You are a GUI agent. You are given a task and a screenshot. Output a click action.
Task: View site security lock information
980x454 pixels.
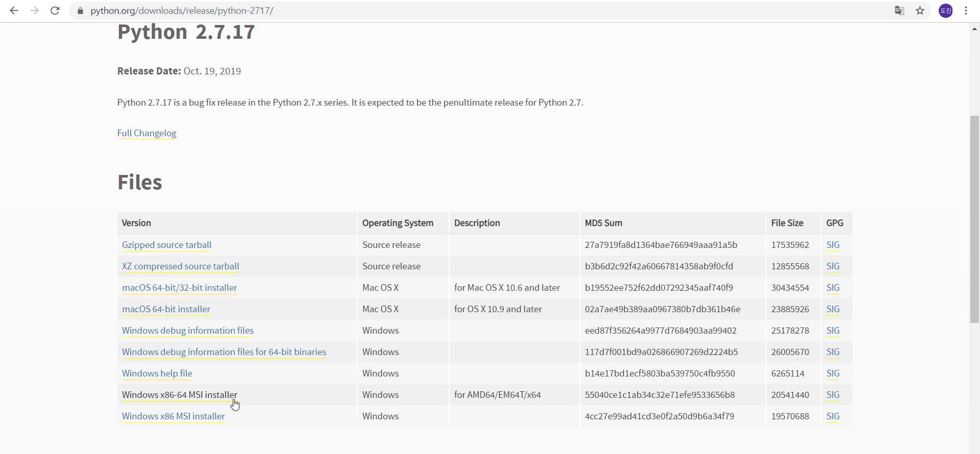[x=80, y=11]
